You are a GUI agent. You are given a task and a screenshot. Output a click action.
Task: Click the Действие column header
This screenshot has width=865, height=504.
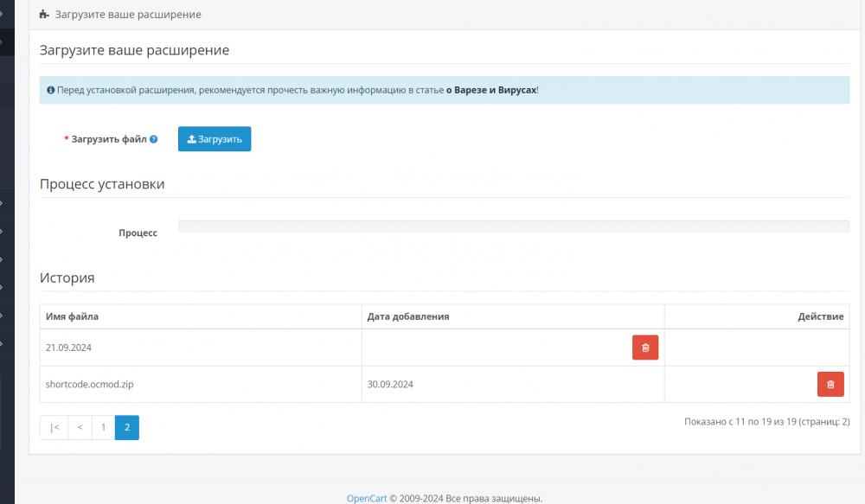pos(820,316)
